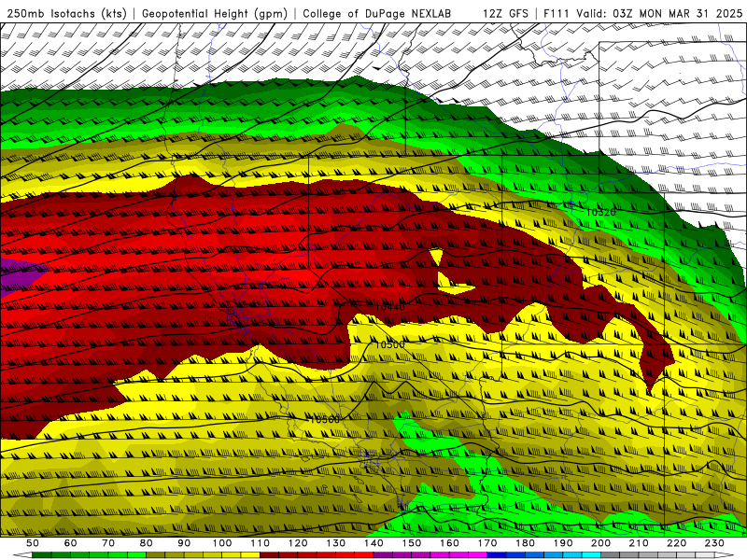The width and height of the screenshot is (747, 560).
Task: Click the dark red 110-115 kts legend swatch
Action: click(270, 554)
